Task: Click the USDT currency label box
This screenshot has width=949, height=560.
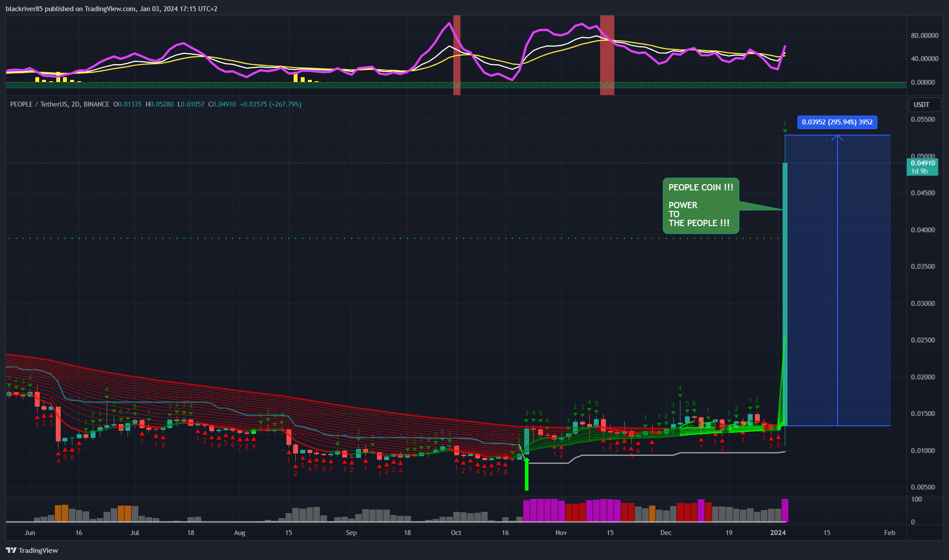Action: (925, 105)
